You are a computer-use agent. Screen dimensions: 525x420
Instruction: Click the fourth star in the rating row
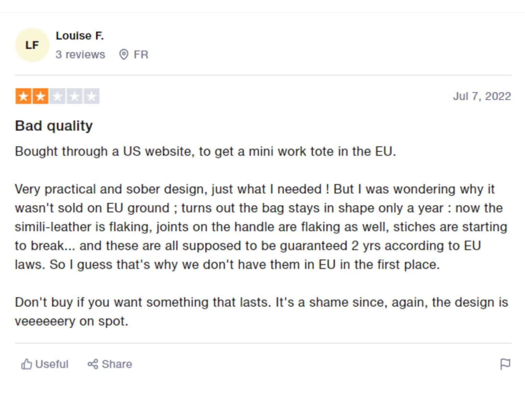click(x=74, y=96)
